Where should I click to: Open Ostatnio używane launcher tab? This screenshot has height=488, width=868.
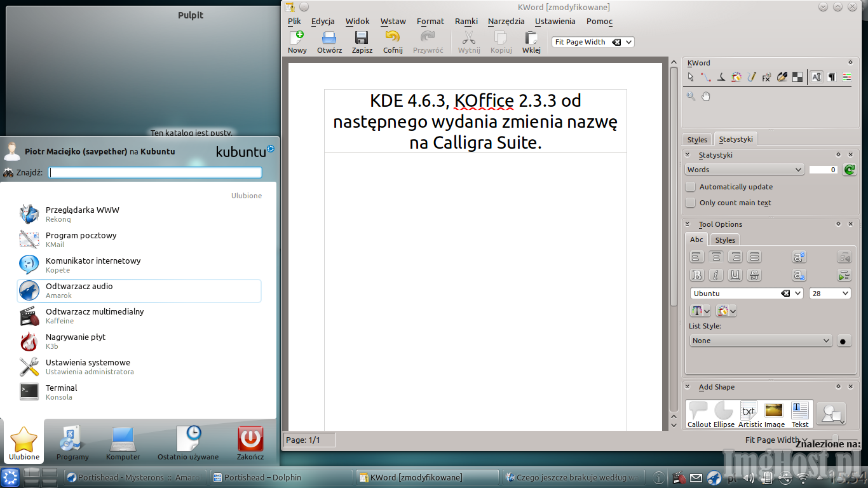188,444
